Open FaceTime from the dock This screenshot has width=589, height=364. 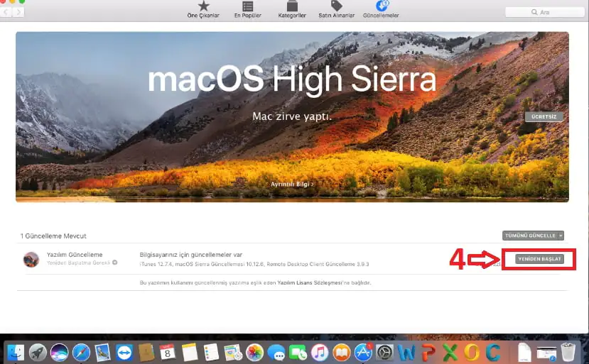click(x=298, y=353)
